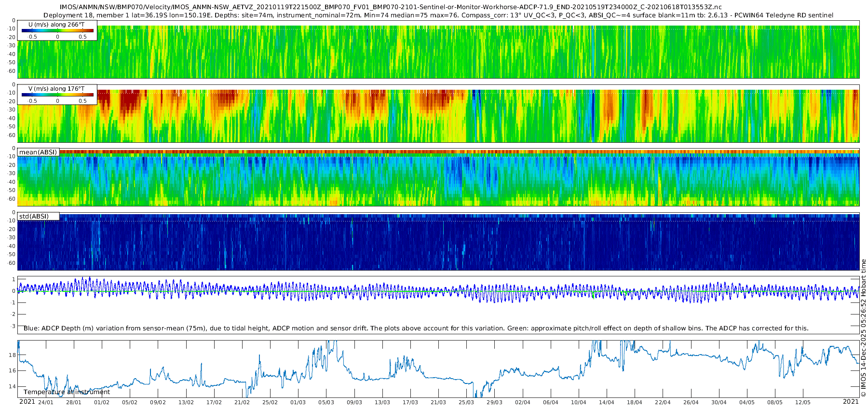This screenshot has width=868, height=410.
Task: Click the 12/05 date tick on the time axis
Action: click(x=803, y=402)
